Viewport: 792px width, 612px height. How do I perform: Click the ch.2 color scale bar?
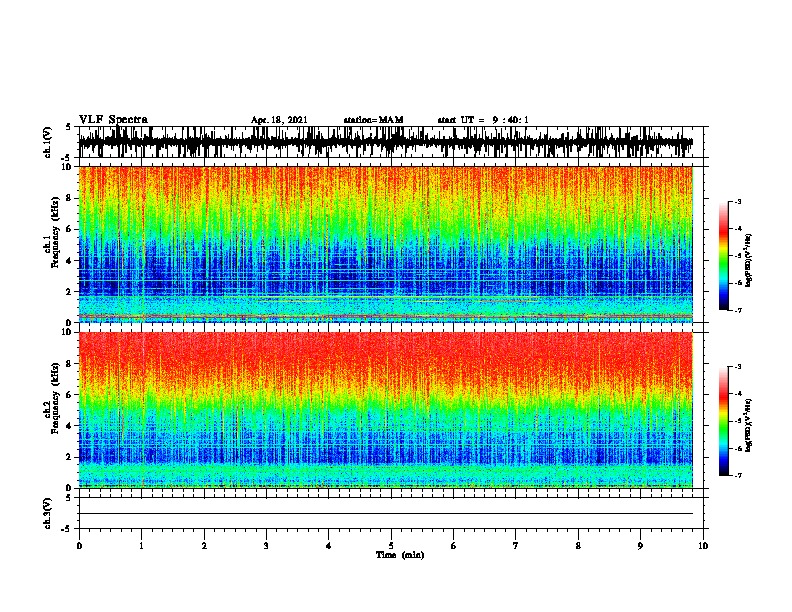(x=724, y=421)
